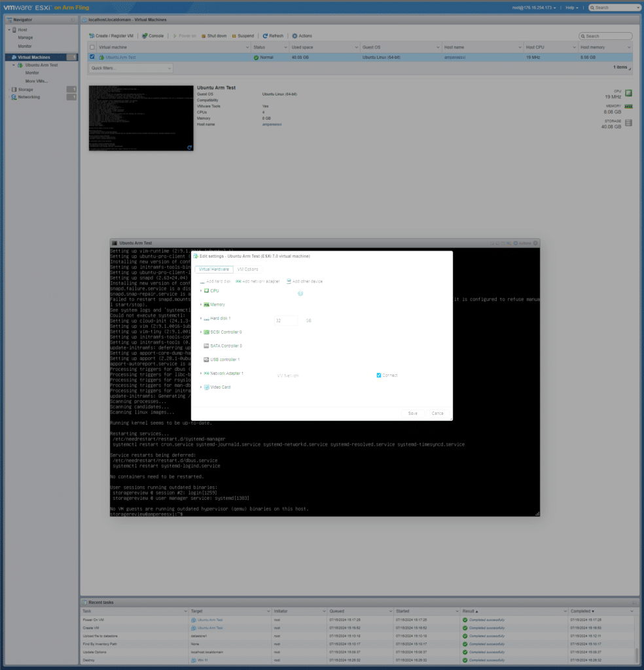
Task: Open the Actions gear in the VM toolbar
Action: coord(302,36)
